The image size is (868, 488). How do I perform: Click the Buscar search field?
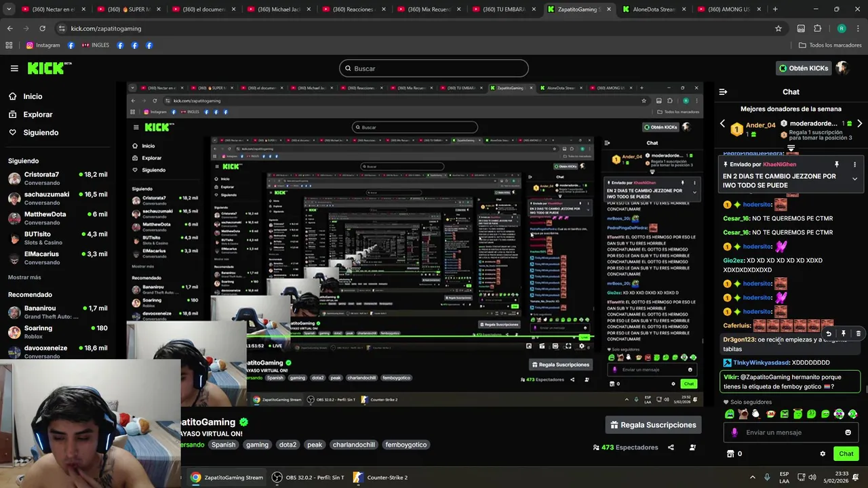[x=434, y=68]
